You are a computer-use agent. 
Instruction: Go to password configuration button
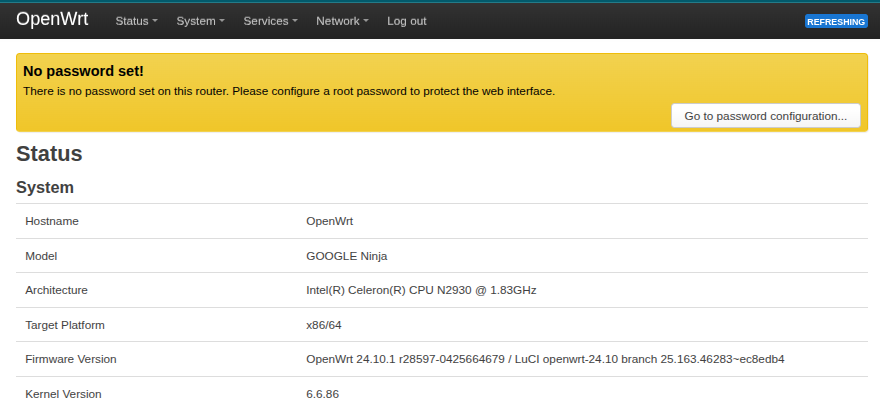[766, 116]
